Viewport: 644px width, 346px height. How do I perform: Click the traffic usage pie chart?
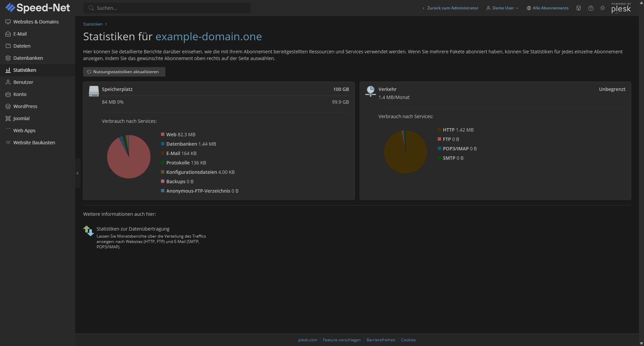[x=406, y=152]
